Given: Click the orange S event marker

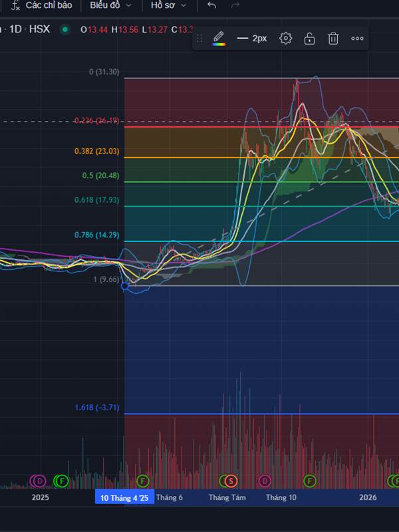Looking at the screenshot, I should pyautogui.click(x=231, y=481).
